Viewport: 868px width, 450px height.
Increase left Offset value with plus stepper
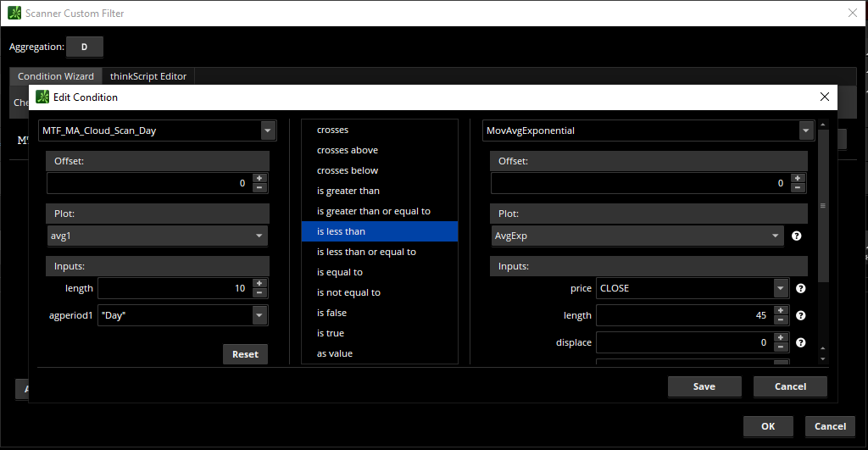pyautogui.click(x=259, y=178)
